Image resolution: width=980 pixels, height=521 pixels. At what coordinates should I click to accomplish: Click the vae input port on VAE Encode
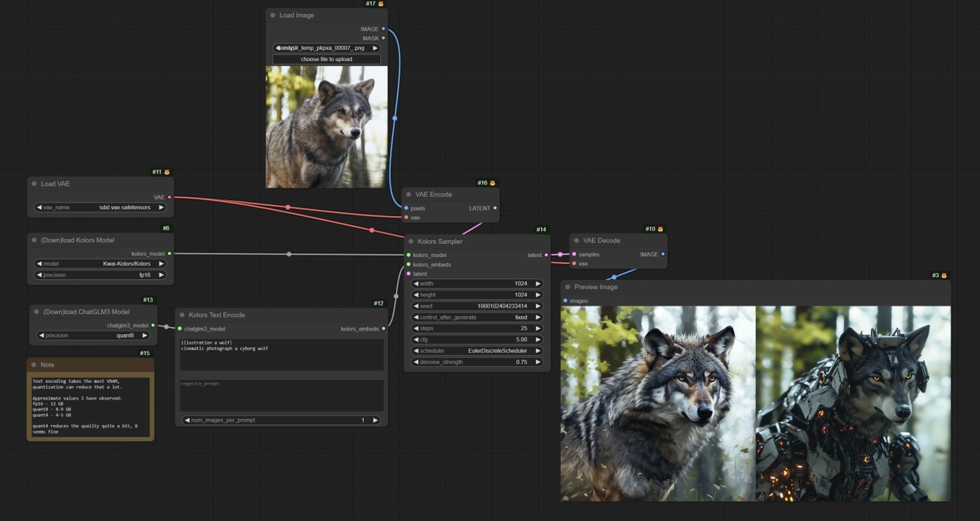(407, 217)
